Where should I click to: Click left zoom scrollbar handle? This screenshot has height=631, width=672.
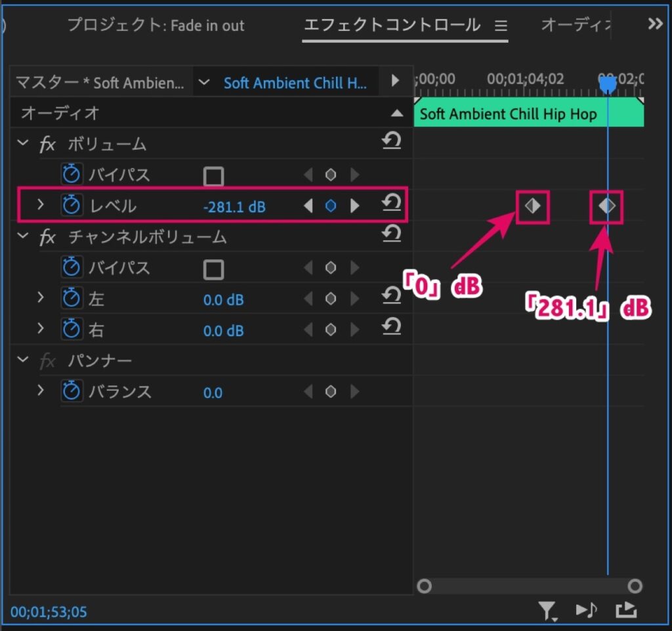pos(424,586)
